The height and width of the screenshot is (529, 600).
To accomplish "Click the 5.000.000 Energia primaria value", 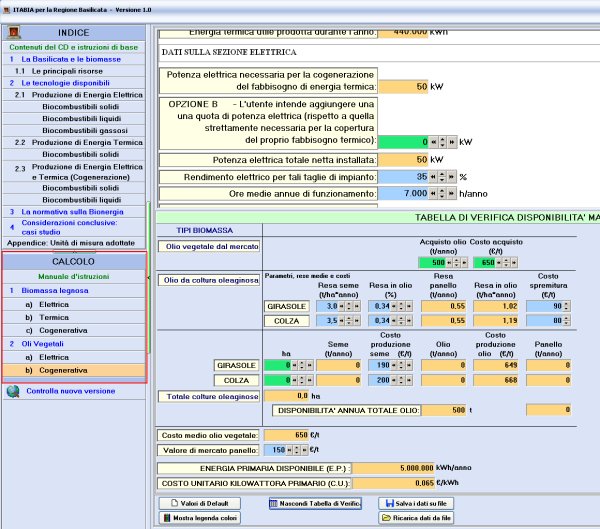I will tap(394, 468).
